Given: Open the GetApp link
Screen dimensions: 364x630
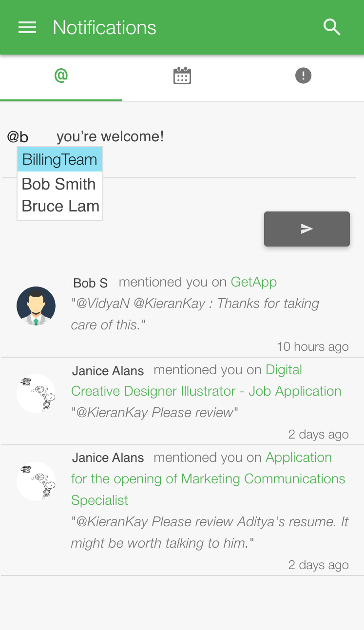Looking at the screenshot, I should click(253, 282).
